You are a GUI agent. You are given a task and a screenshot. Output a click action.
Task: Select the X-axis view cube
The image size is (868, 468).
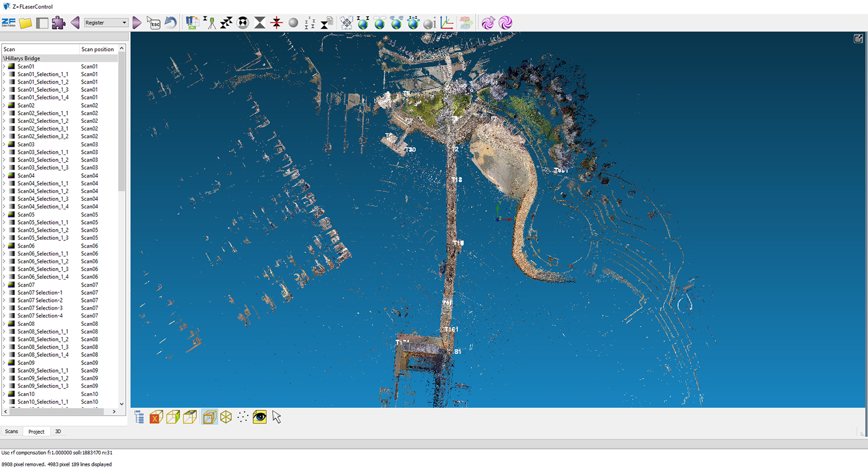pyautogui.click(x=156, y=417)
